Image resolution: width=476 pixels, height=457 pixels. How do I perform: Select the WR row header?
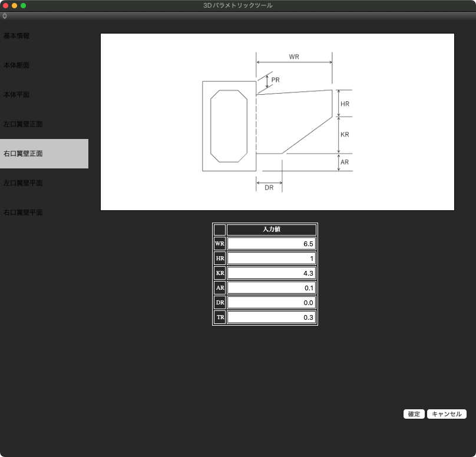click(x=219, y=244)
